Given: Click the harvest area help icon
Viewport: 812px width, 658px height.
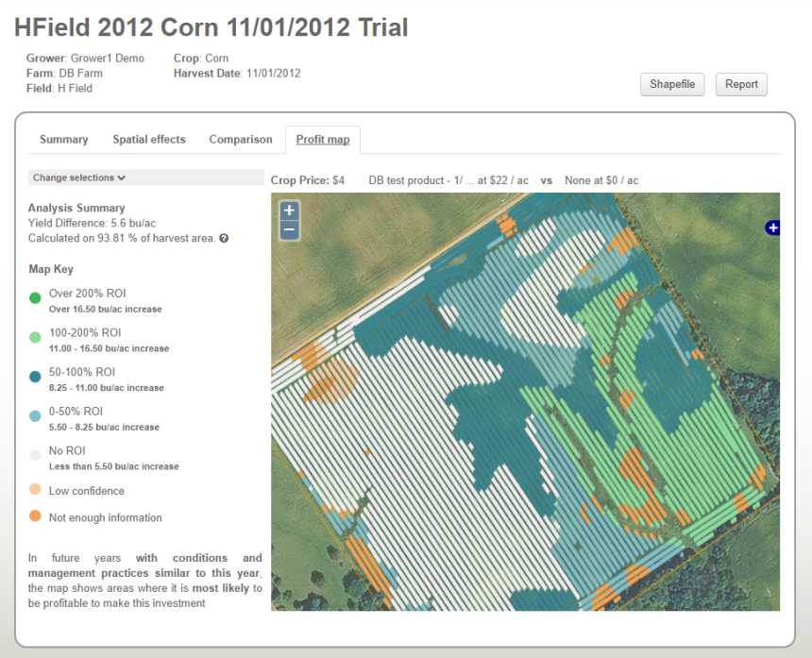Looking at the screenshot, I should point(224,238).
